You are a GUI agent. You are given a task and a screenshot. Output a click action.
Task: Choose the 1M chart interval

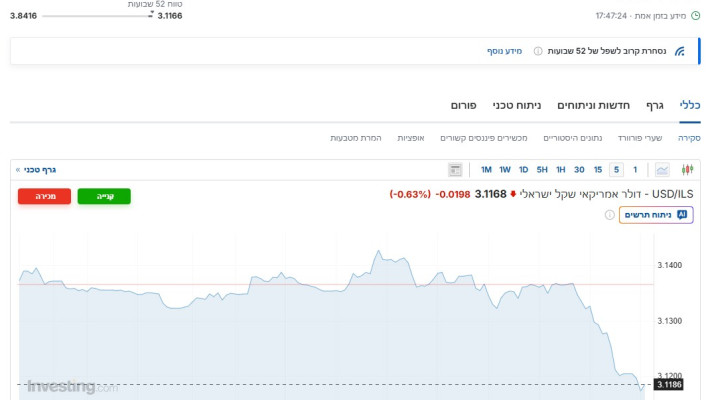point(486,170)
